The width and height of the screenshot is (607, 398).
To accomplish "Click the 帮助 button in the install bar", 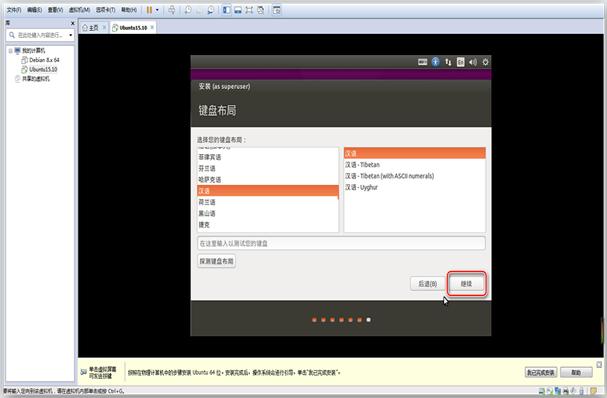I will click(x=576, y=372).
